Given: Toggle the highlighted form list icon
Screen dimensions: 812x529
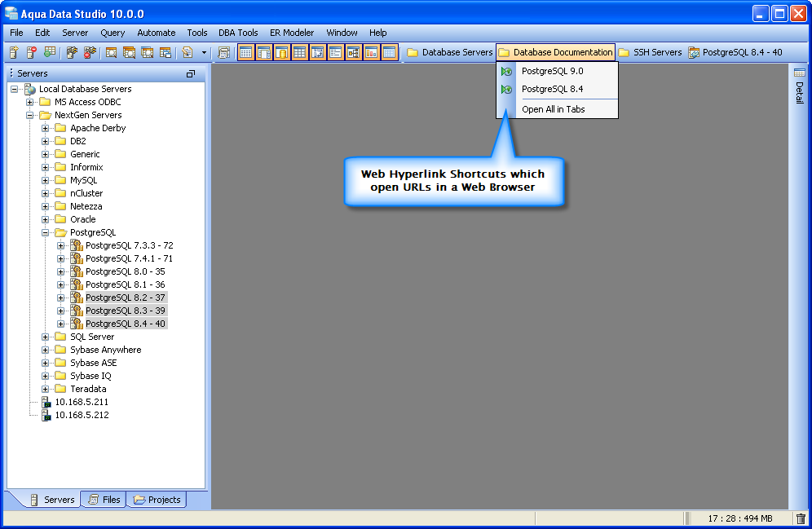Looking at the screenshot, I should [x=336, y=52].
